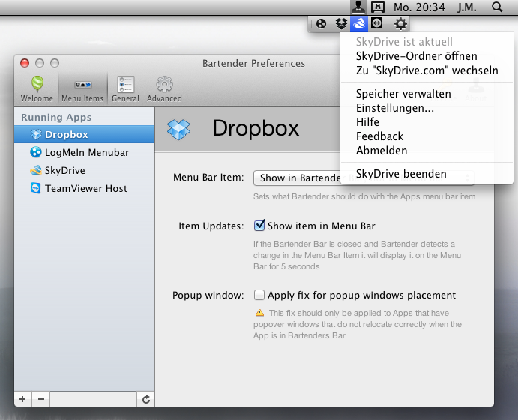Click the Running Apps header

pyautogui.click(x=56, y=117)
